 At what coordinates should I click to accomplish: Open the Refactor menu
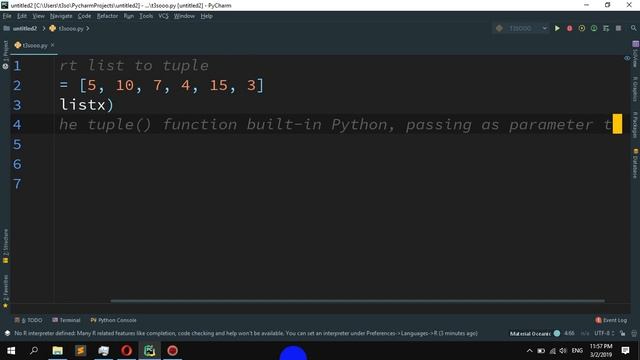click(107, 16)
